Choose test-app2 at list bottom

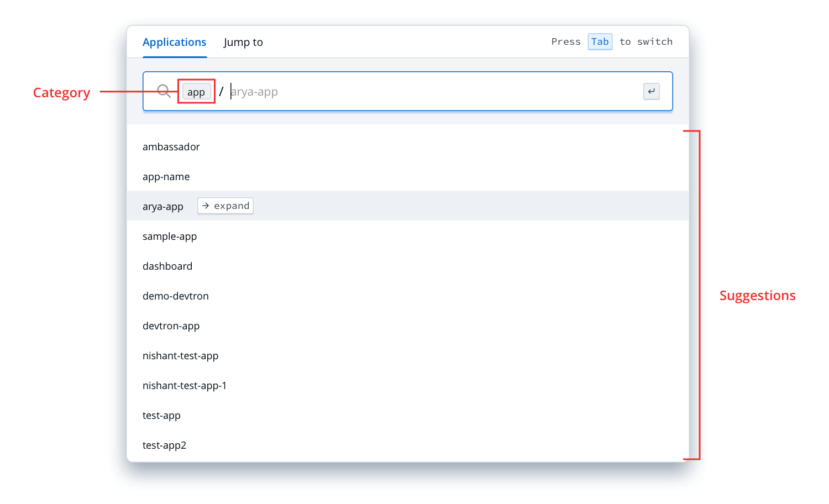[164, 445]
